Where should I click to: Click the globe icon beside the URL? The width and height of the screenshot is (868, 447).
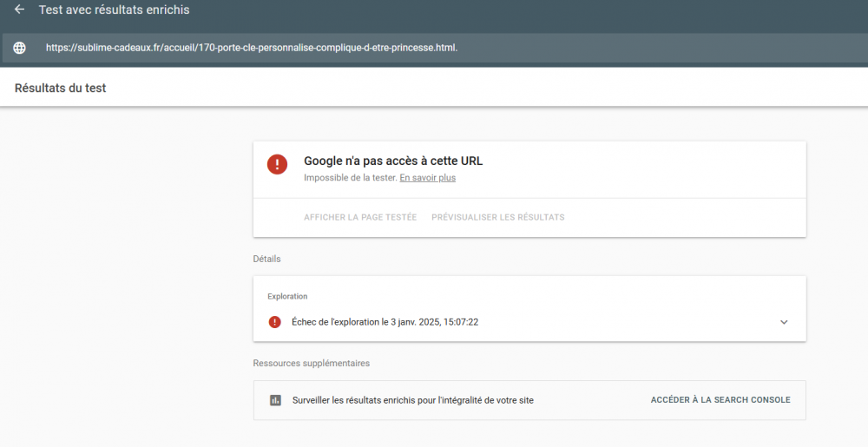[19, 48]
